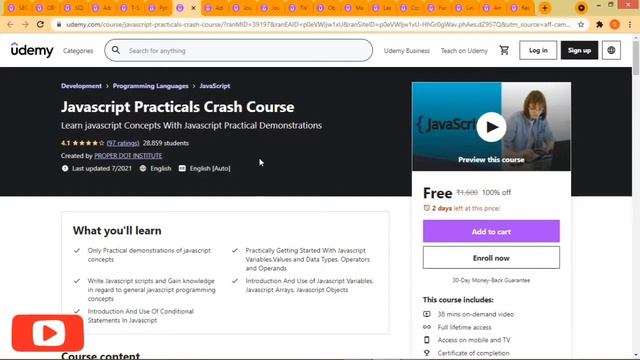Open the Chrome three-dot menu

click(x=630, y=24)
